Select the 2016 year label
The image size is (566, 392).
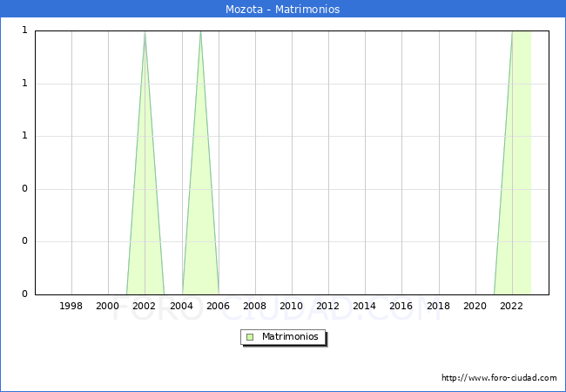(x=401, y=306)
